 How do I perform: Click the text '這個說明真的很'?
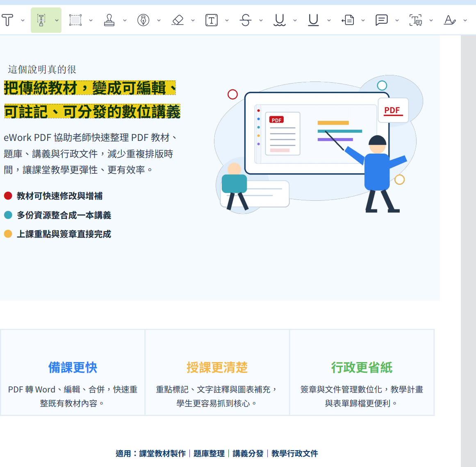[42, 70]
